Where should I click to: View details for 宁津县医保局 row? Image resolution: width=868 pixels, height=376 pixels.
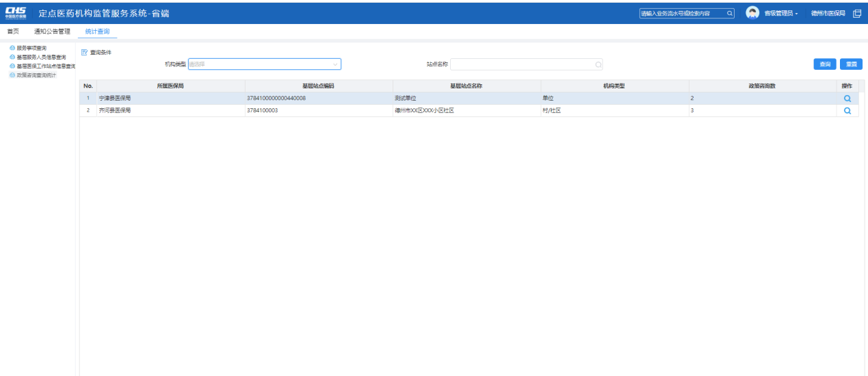pos(847,99)
